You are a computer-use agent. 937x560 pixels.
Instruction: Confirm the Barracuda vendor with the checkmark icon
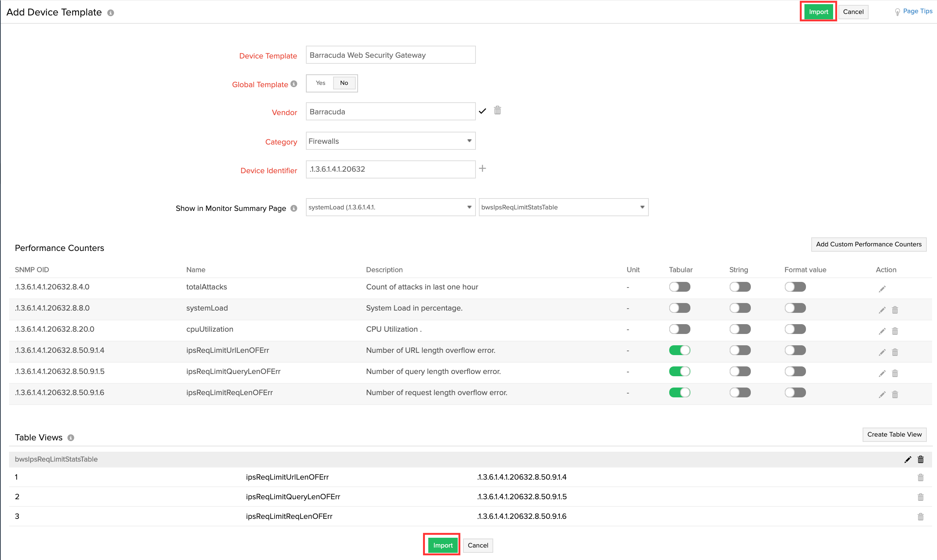(482, 111)
